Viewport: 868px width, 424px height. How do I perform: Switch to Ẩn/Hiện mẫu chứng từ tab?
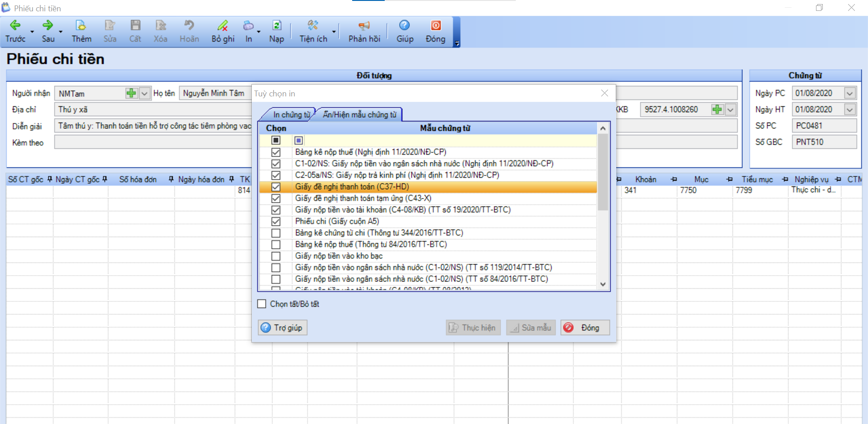tap(359, 114)
